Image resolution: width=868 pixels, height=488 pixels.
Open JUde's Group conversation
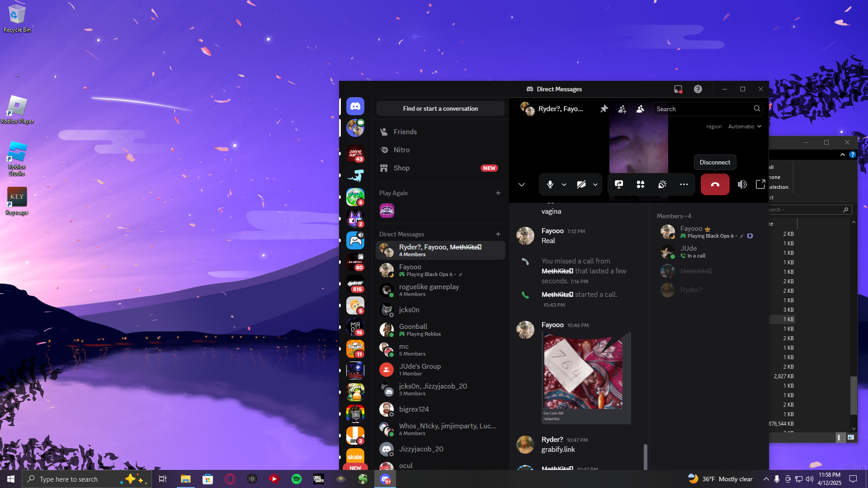pyautogui.click(x=440, y=370)
